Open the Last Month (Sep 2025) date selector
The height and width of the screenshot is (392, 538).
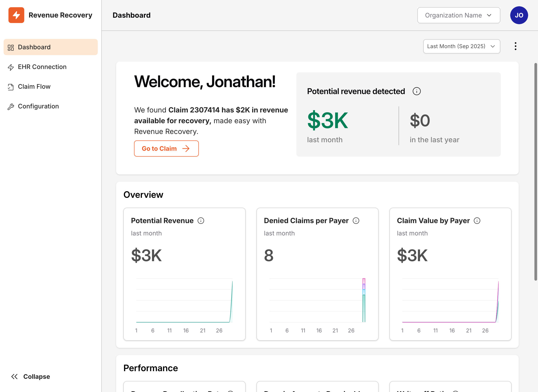(x=461, y=46)
